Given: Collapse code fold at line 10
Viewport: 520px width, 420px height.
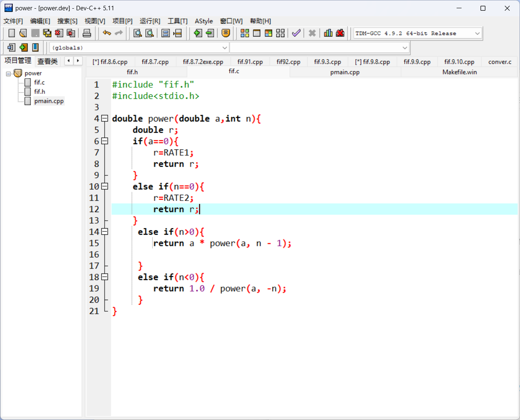Looking at the screenshot, I should point(105,187).
